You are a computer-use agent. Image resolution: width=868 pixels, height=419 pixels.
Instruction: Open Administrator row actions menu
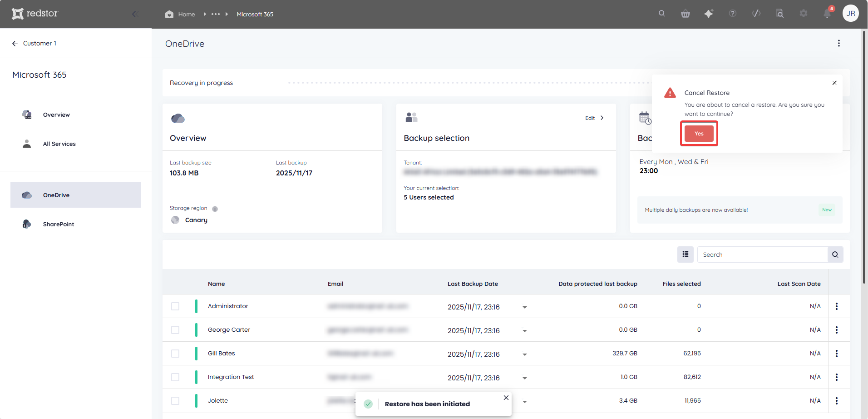pos(837,306)
